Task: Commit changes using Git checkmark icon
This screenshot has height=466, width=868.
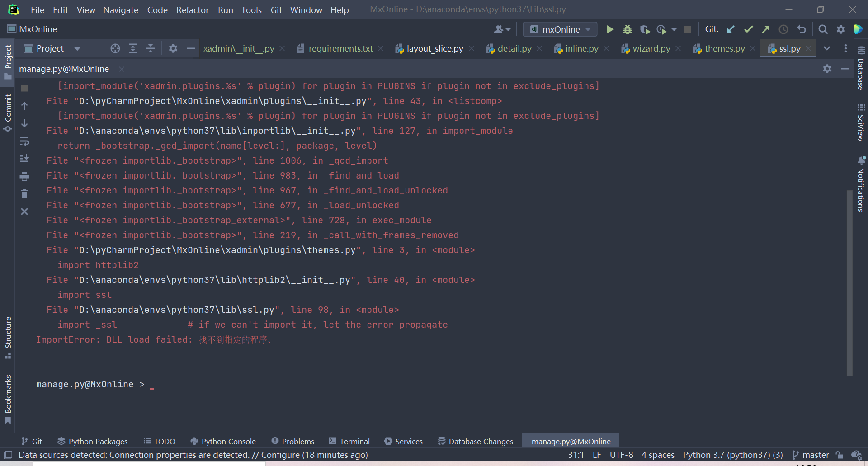Action: tap(749, 29)
